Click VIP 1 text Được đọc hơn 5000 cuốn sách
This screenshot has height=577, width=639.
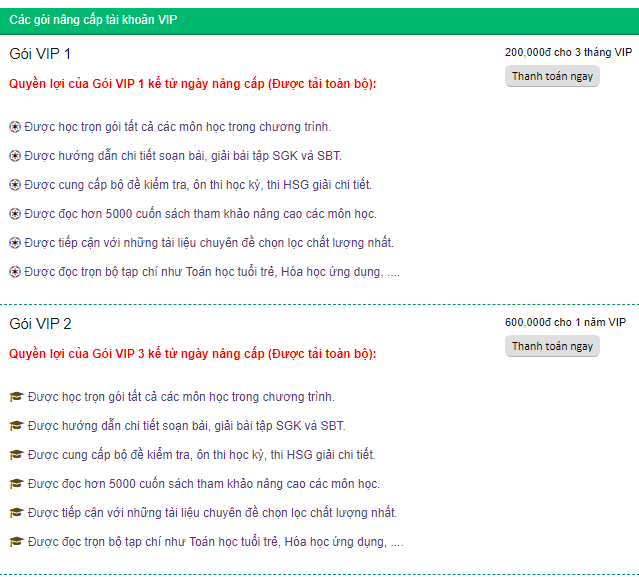click(201, 214)
